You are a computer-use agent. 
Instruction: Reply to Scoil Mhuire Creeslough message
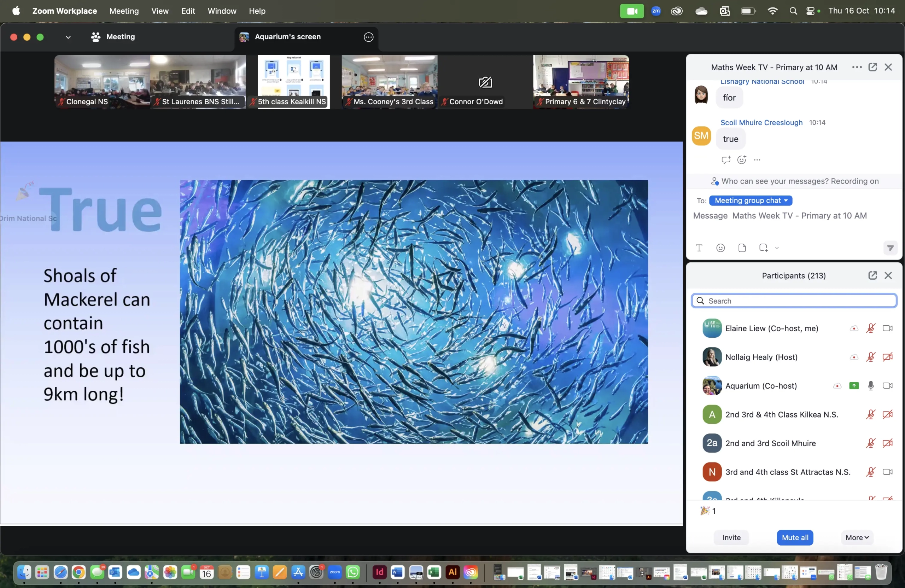tap(726, 160)
